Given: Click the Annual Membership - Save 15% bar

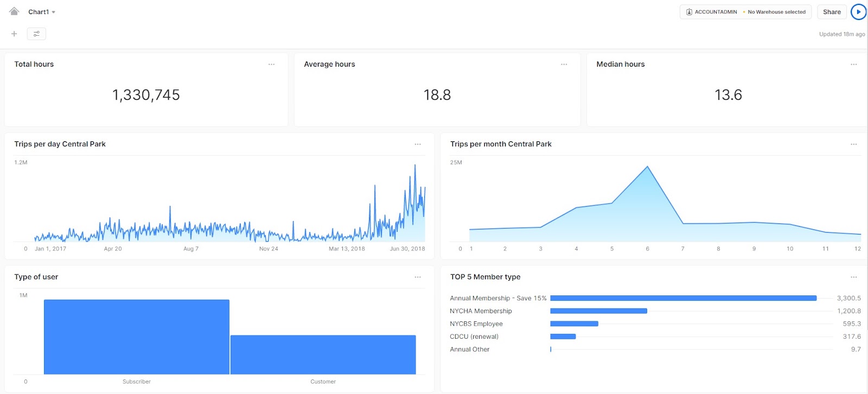Looking at the screenshot, I should pos(684,298).
